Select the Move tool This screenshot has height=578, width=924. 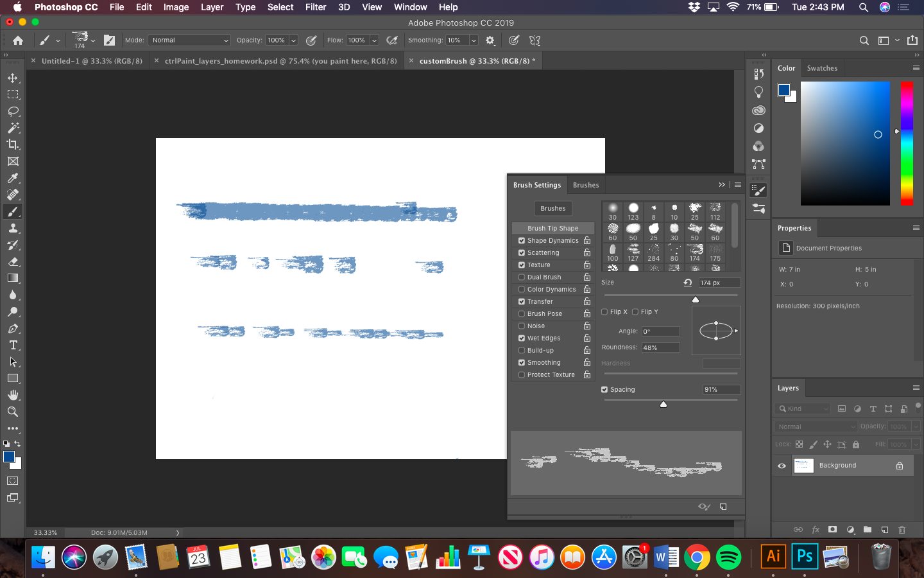click(x=13, y=78)
